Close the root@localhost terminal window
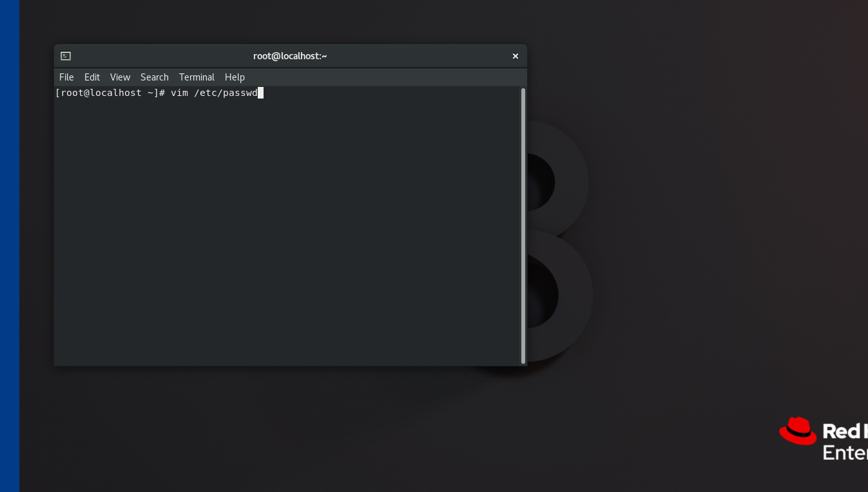 point(516,56)
